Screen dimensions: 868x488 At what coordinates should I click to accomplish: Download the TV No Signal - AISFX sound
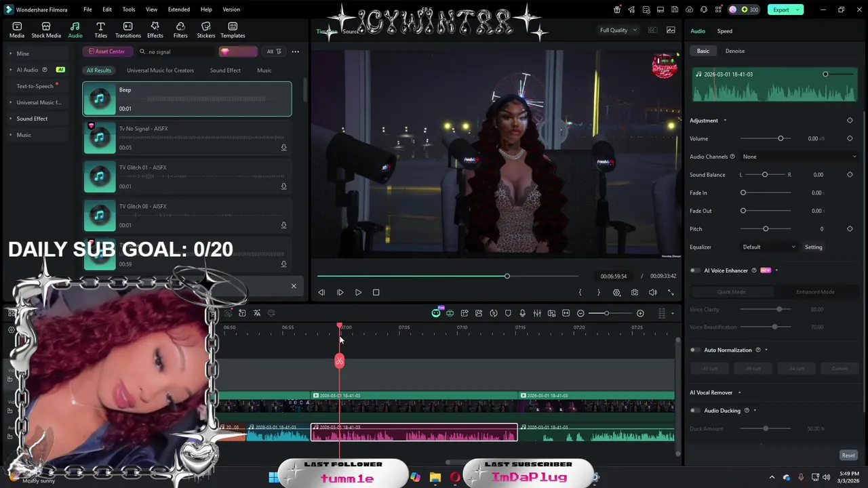pos(283,147)
